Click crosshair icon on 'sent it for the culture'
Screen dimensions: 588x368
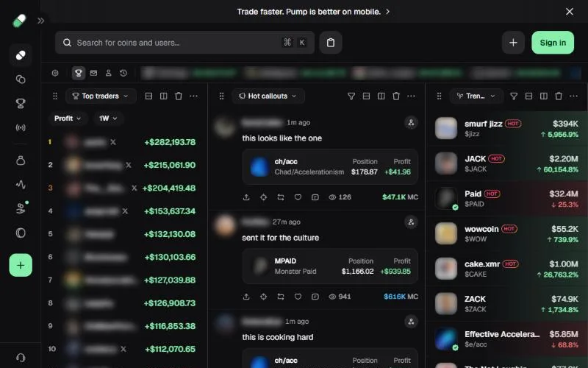pos(263,297)
